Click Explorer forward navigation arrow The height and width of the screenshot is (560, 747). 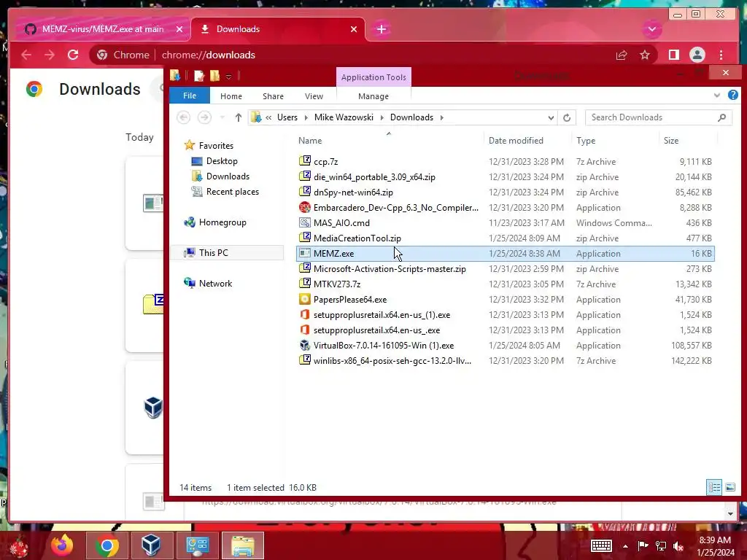pos(204,117)
